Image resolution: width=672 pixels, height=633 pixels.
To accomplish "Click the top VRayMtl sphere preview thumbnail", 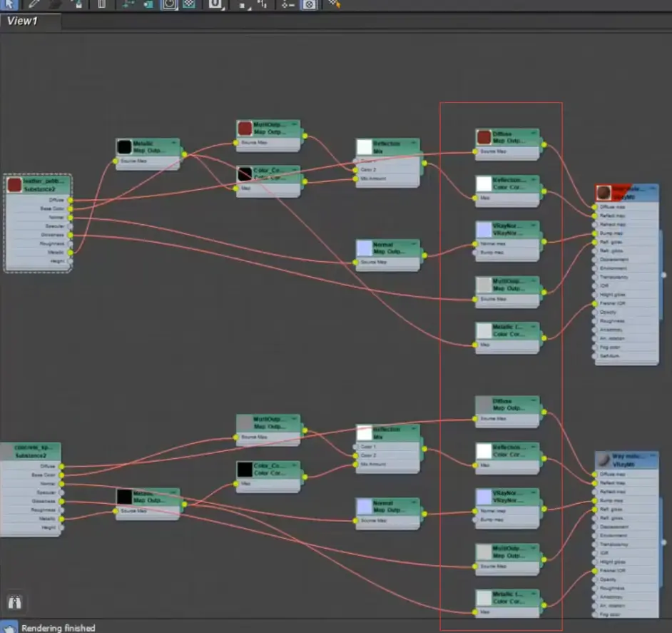I will (x=604, y=193).
